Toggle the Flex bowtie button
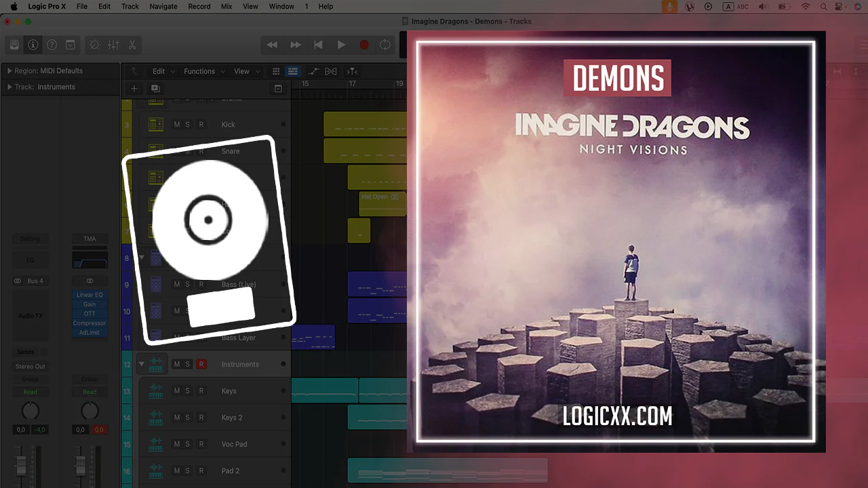 331,71
